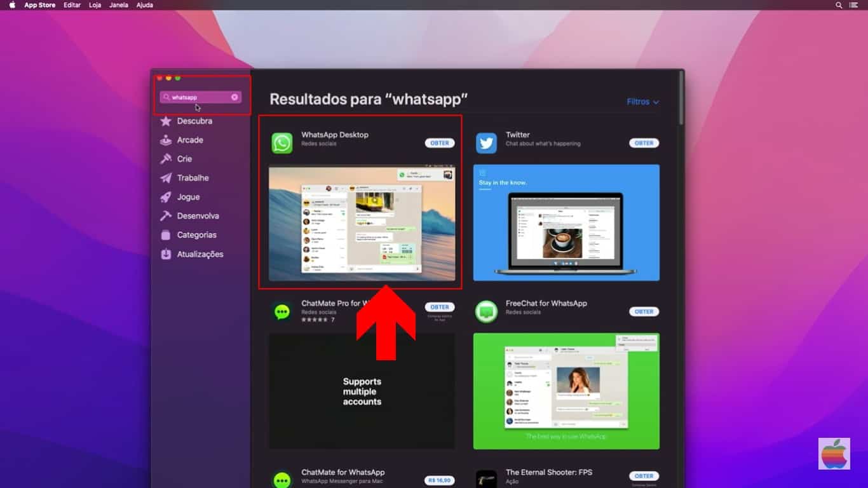Click the ChatMate Pro app icon
This screenshot has height=488, width=868.
point(282,311)
